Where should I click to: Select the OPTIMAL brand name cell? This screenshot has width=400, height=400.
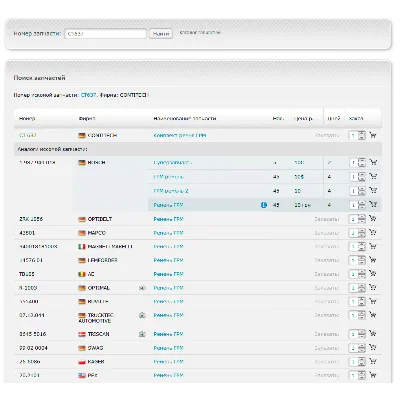[x=98, y=288]
